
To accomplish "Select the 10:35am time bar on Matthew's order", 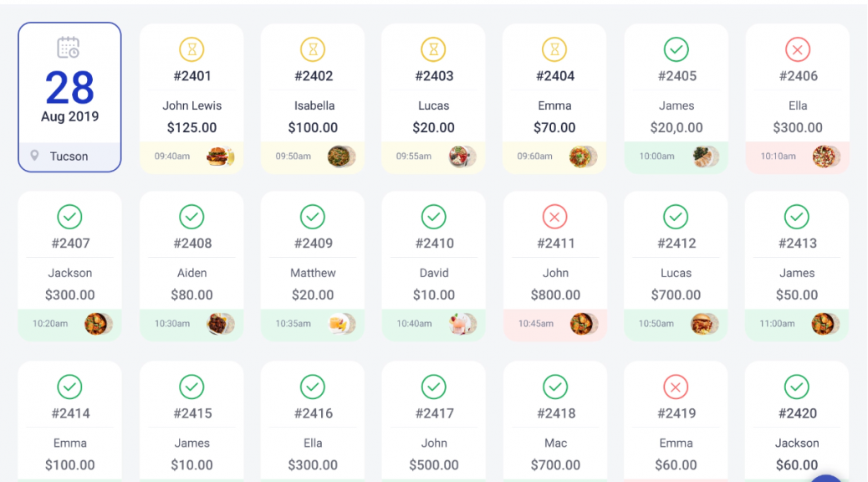I will tap(313, 324).
